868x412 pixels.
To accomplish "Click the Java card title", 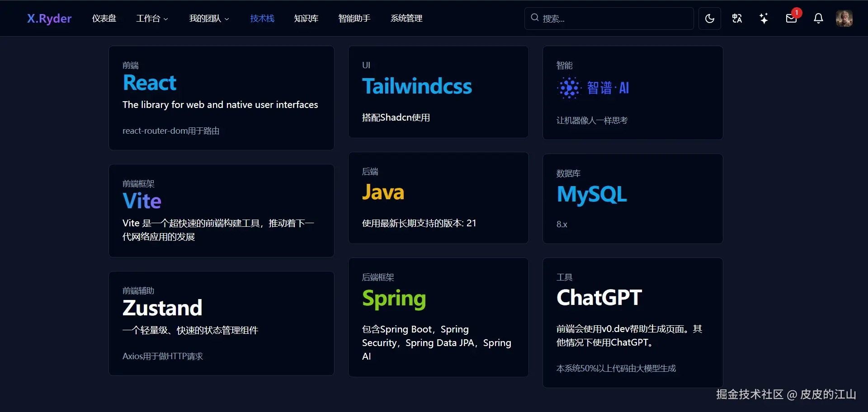I will coord(383,192).
